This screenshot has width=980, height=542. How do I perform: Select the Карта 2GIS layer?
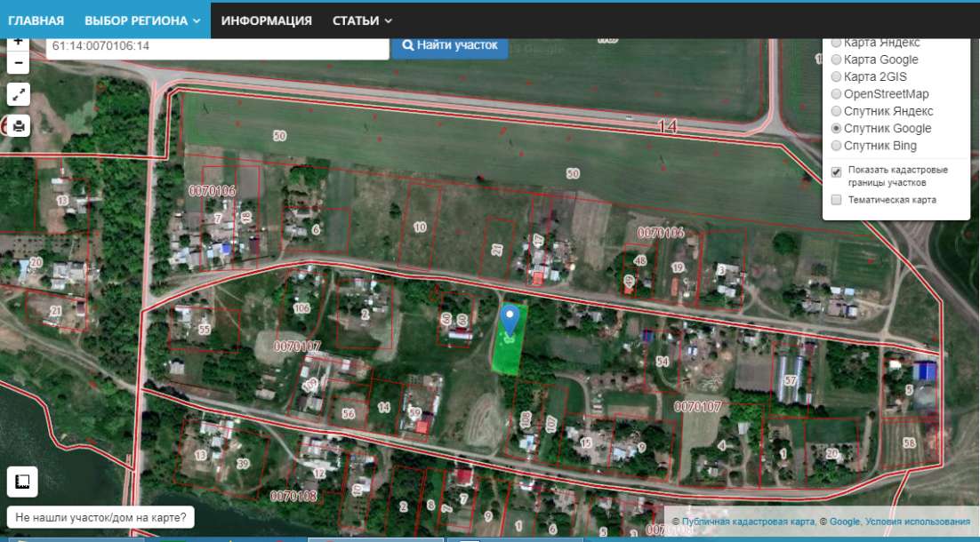pos(836,77)
